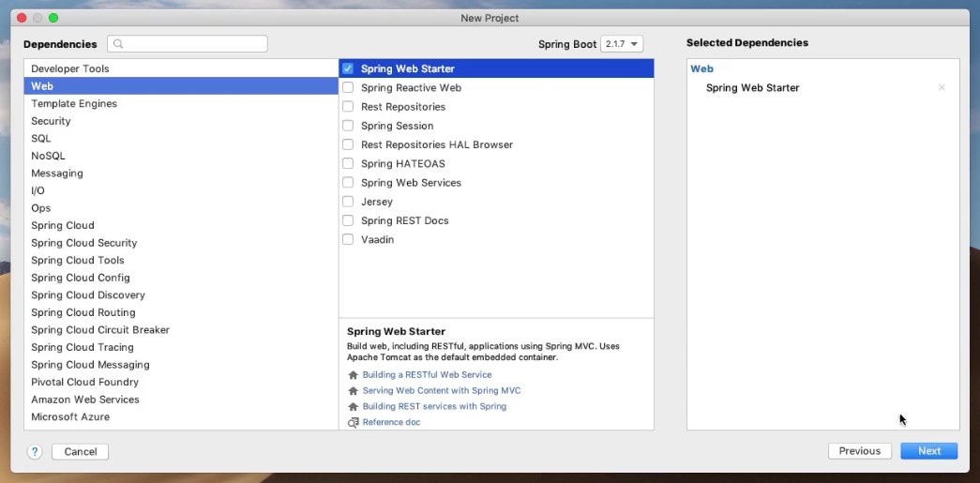
Task: Open Building a RESTful Web Service link
Action: (427, 375)
